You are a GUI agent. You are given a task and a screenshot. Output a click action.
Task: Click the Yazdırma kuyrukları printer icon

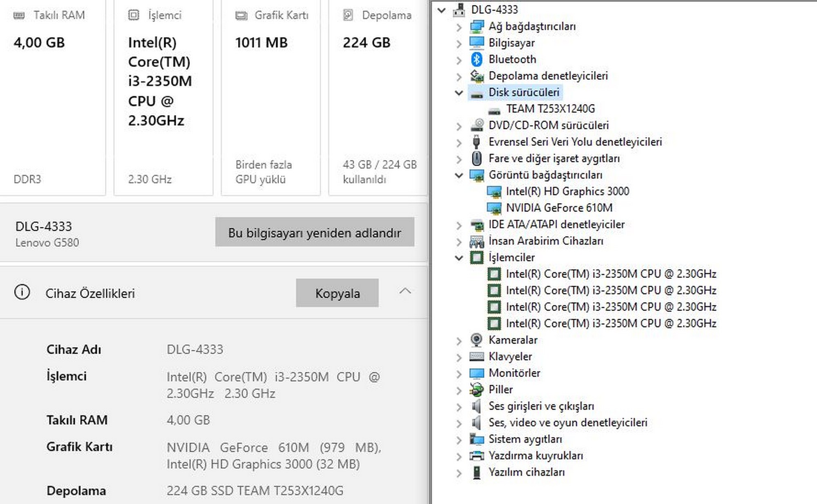coord(476,456)
